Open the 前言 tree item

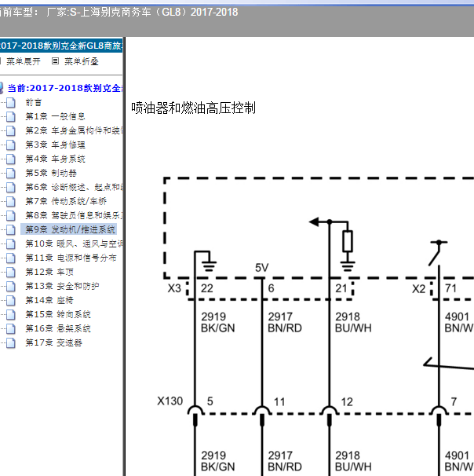coord(34,102)
